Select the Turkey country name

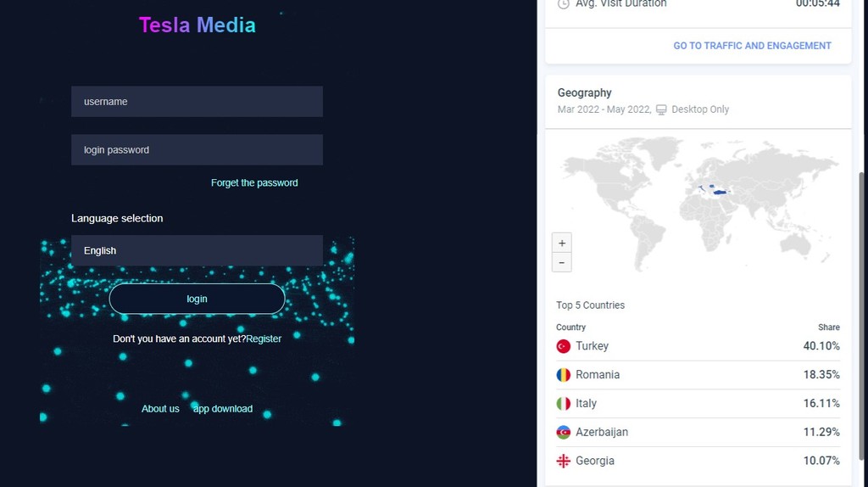(x=592, y=346)
